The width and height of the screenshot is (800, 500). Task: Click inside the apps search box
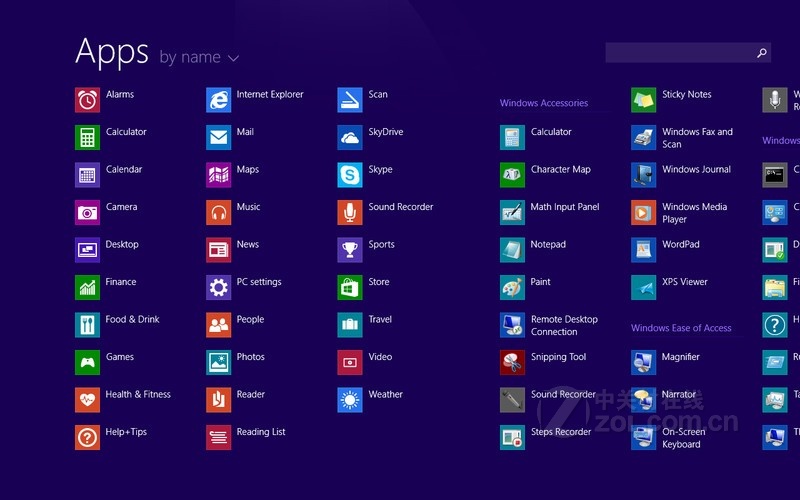pyautogui.click(x=678, y=53)
